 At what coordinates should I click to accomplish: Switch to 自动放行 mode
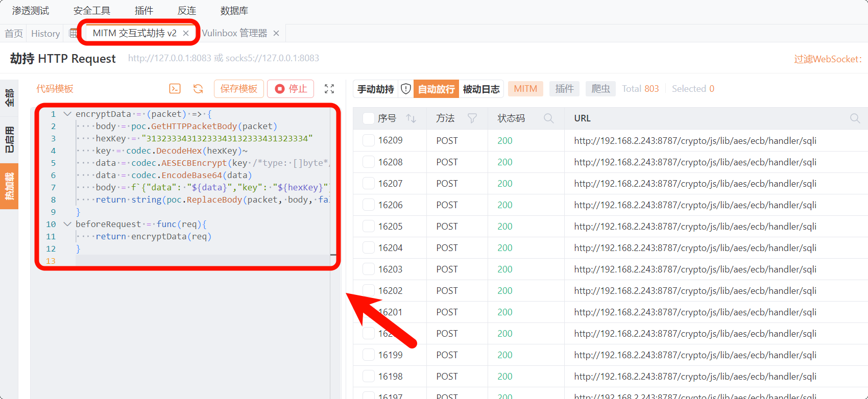[436, 89]
